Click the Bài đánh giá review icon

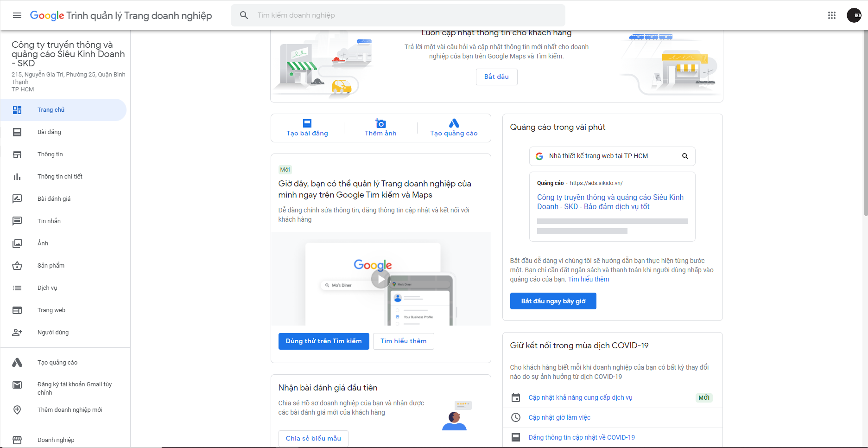17,199
